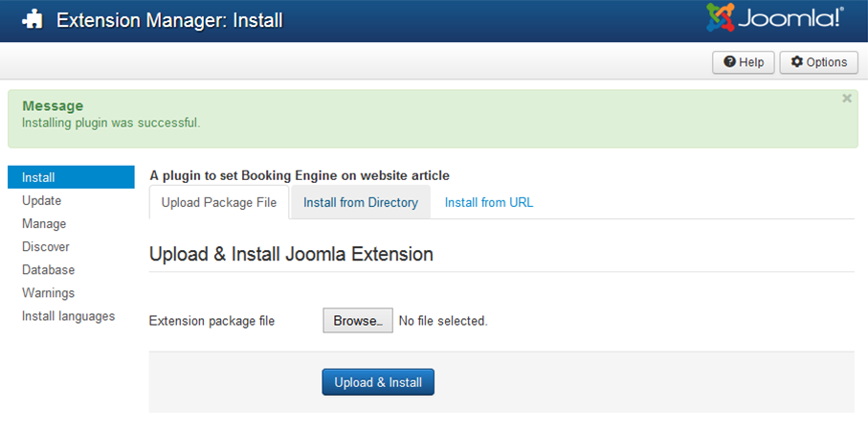Viewport: 868px width, 432px height.
Task: Go to Update in the sidebar
Action: (x=41, y=200)
